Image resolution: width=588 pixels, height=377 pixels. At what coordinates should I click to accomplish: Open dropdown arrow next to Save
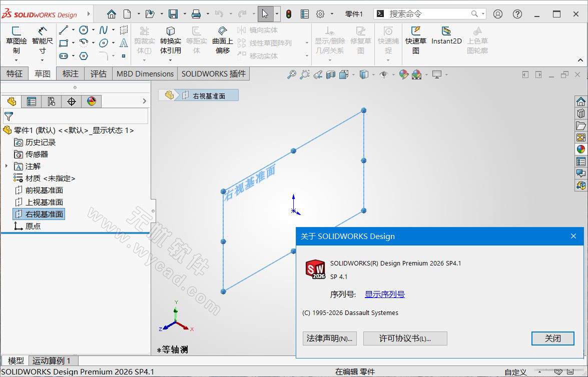click(185, 14)
